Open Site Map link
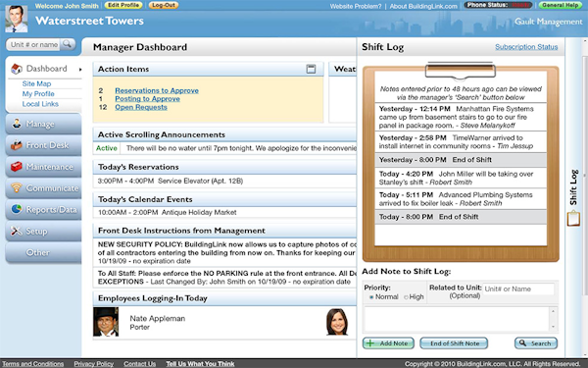 click(36, 83)
